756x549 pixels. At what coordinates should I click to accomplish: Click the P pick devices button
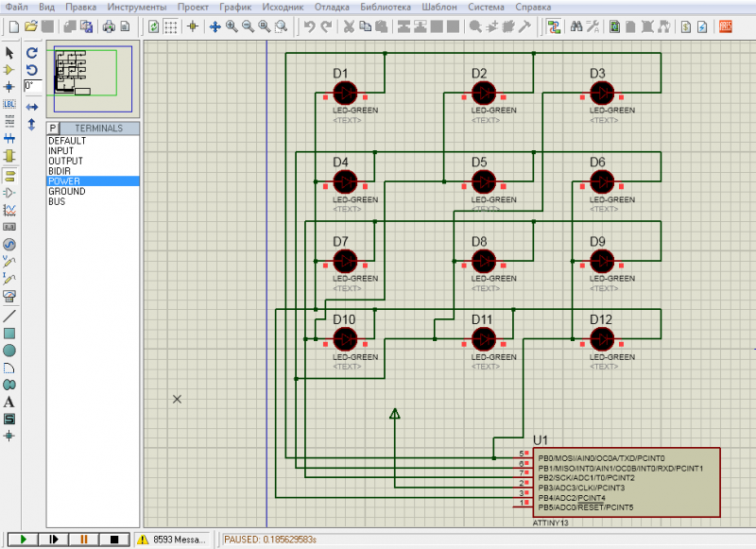pyautogui.click(x=53, y=129)
